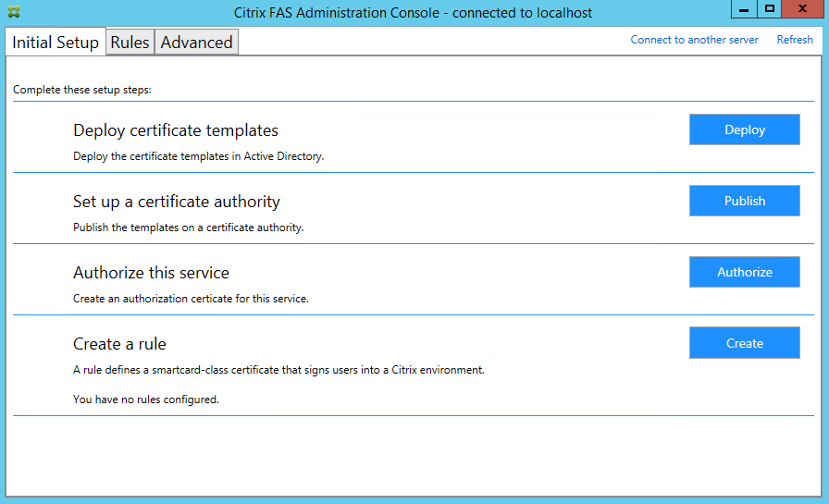829x504 pixels.
Task: Close the FAS Administration Console window
Action: [802, 9]
